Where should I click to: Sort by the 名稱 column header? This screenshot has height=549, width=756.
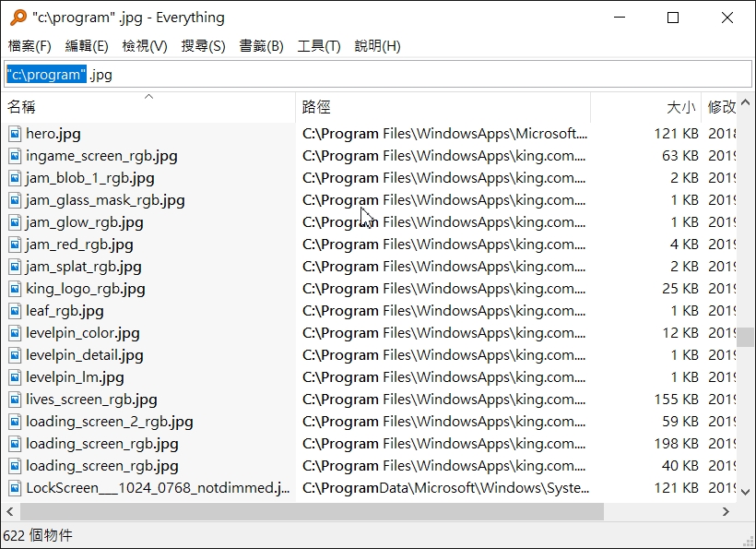coord(148,107)
